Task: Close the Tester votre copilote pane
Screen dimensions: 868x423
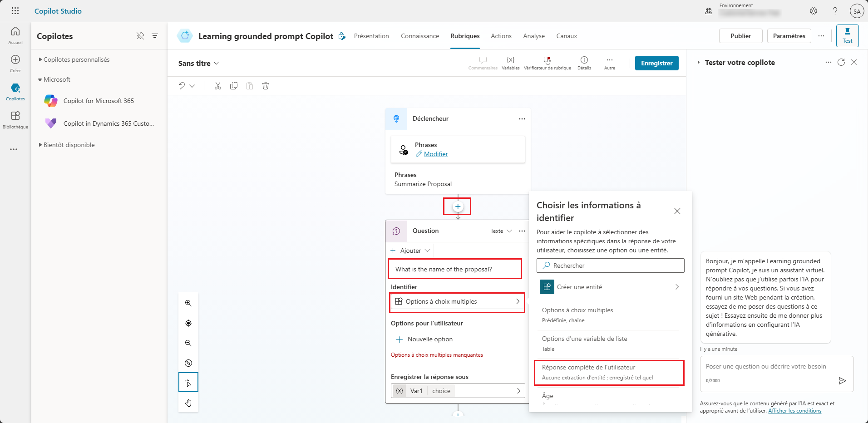Action: (854, 62)
